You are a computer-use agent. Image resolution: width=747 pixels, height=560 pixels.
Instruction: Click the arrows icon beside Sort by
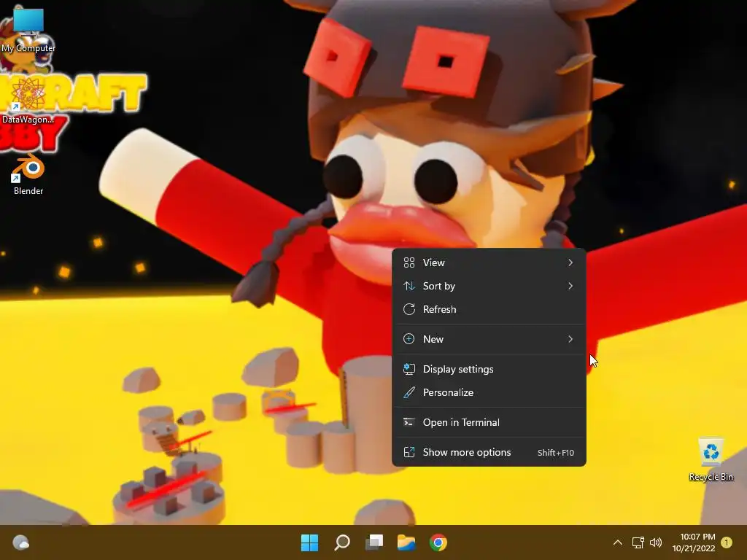point(409,286)
